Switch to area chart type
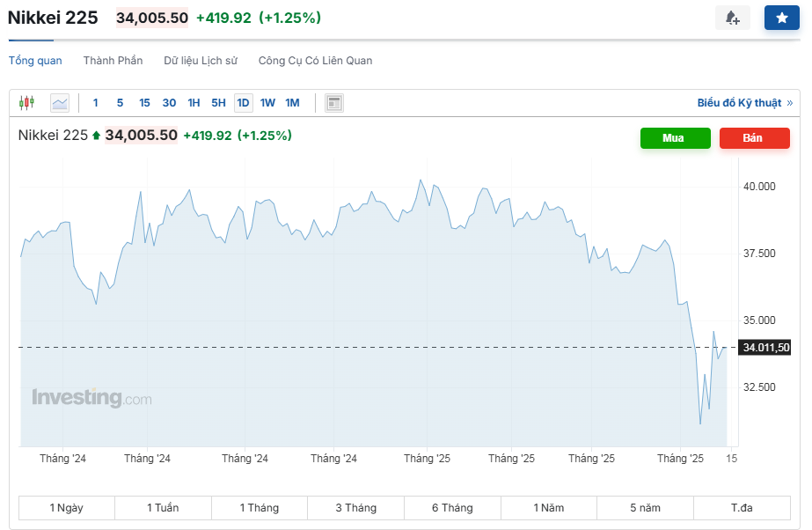 point(60,103)
